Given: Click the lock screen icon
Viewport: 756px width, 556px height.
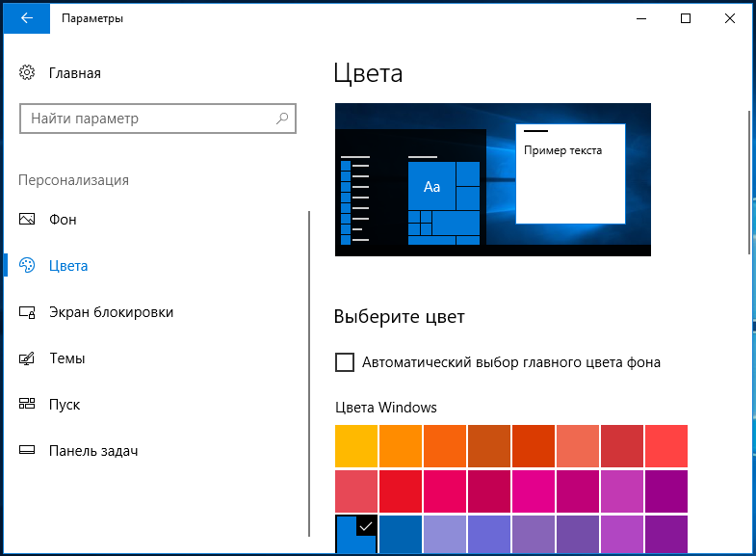Looking at the screenshot, I should (27, 312).
